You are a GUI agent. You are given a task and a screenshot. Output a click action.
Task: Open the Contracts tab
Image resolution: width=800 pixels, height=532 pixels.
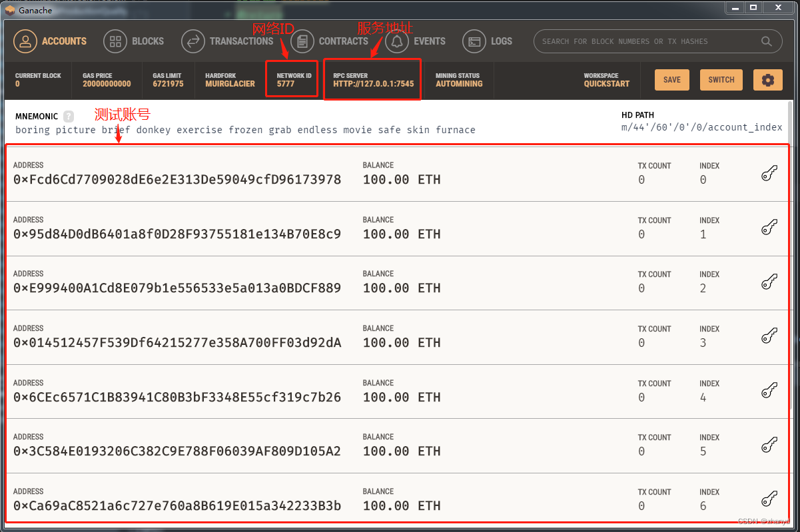click(330, 41)
